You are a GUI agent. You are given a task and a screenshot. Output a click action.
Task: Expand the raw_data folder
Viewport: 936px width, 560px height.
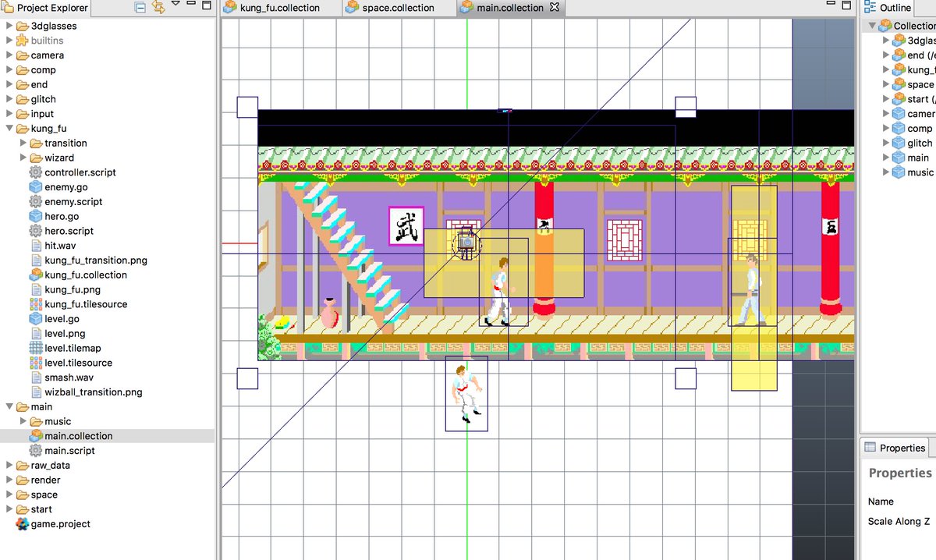click(x=9, y=466)
